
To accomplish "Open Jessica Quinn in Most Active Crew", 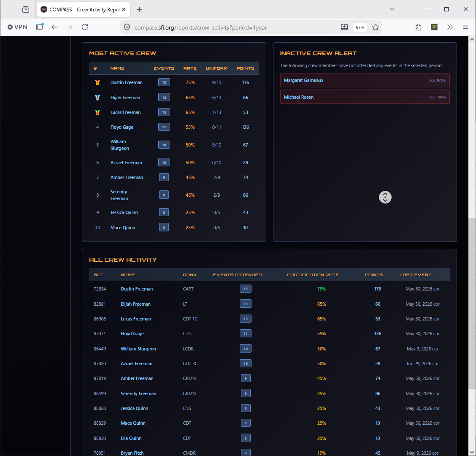I will click(124, 212).
